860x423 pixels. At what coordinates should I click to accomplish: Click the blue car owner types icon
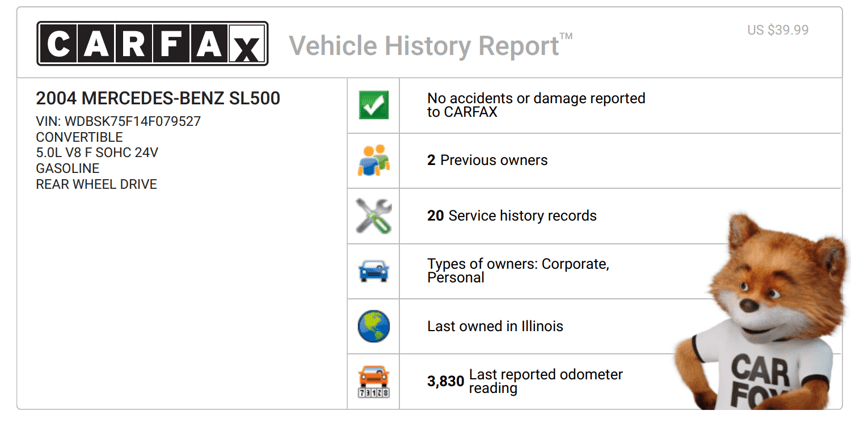coord(373,271)
